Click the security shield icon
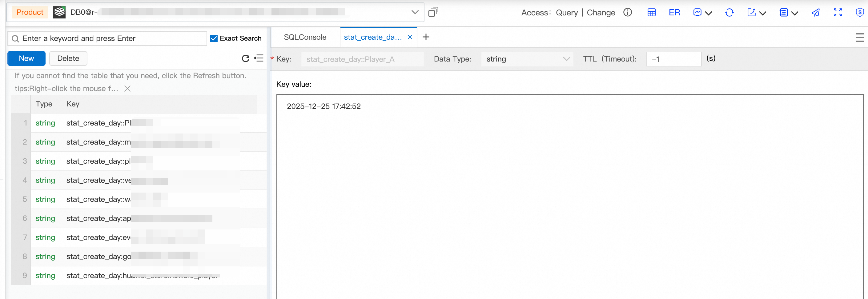The image size is (868, 299). 860,12
